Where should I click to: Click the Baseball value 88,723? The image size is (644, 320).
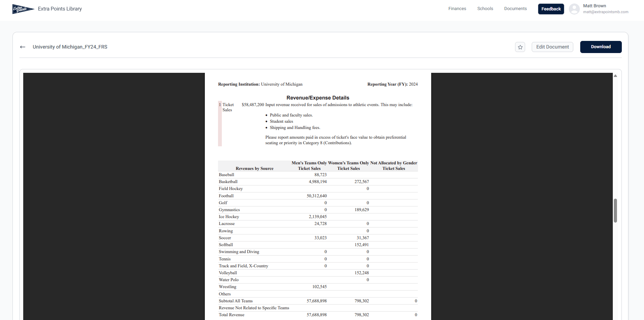tap(320, 175)
